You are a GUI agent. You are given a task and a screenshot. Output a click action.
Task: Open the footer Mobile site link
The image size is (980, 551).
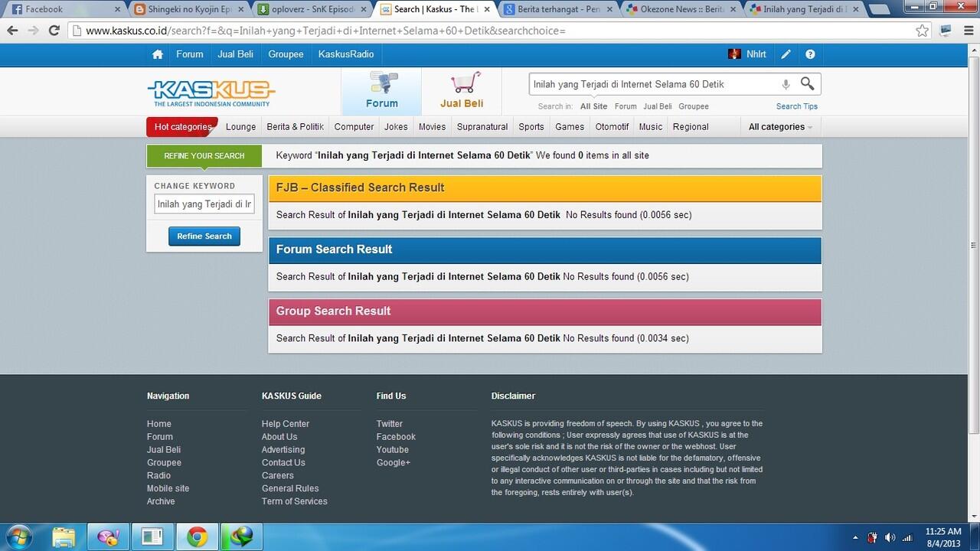[x=168, y=488]
